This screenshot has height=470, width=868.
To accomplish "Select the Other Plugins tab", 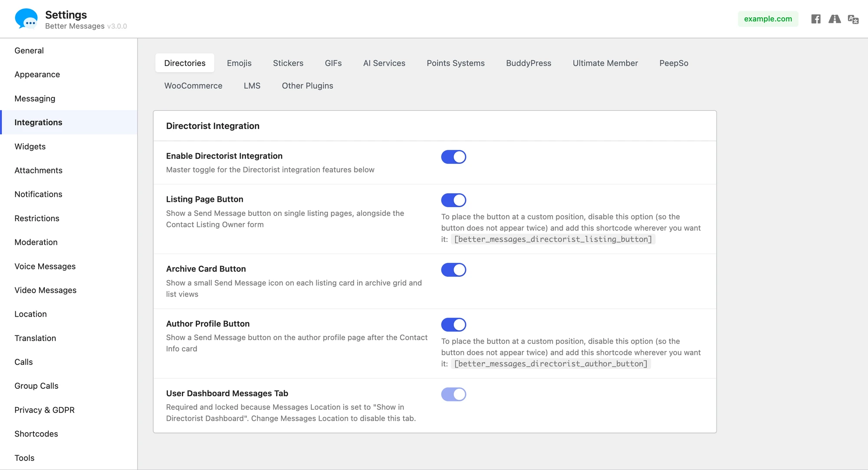I will [x=308, y=86].
